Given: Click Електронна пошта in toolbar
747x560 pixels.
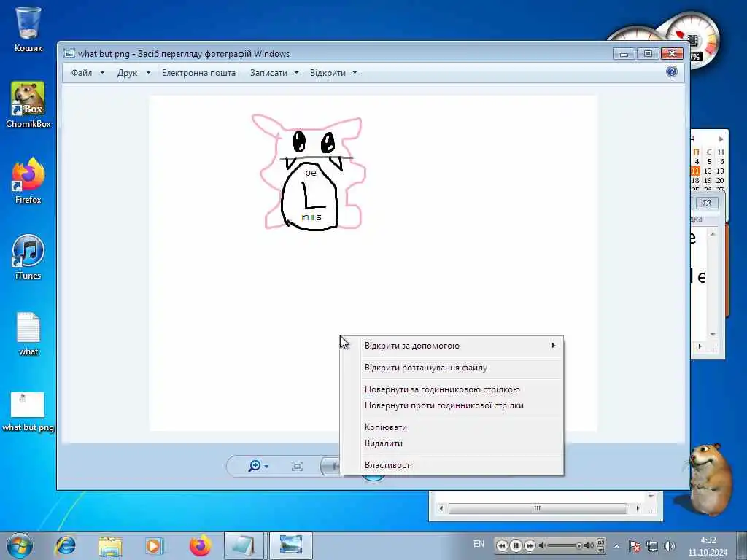Looking at the screenshot, I should point(198,73).
